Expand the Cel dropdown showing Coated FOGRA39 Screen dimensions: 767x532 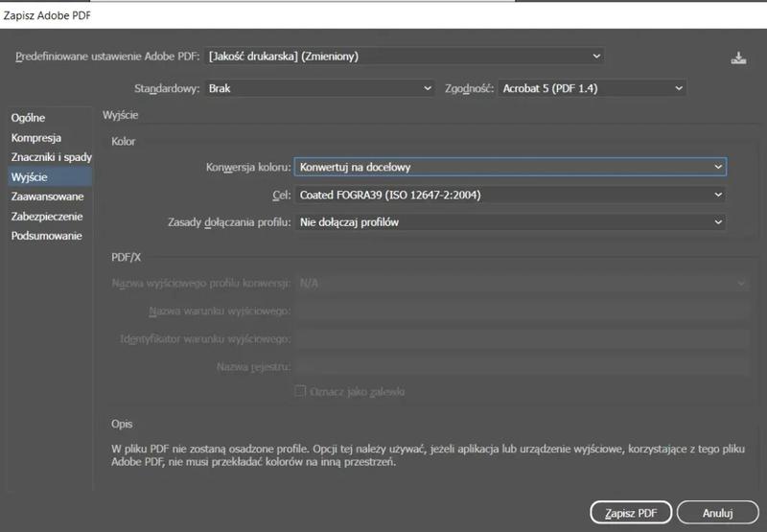(x=509, y=195)
